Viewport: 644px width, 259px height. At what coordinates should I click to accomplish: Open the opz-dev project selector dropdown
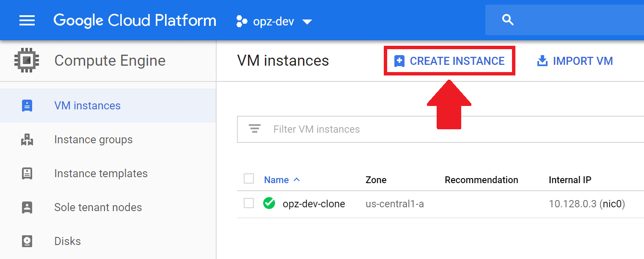(x=274, y=21)
